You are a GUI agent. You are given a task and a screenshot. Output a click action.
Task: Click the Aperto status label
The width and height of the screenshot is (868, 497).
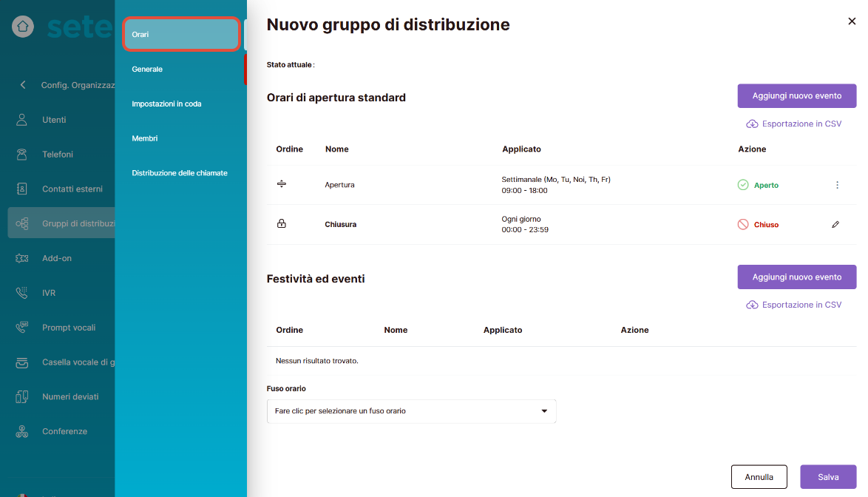(766, 186)
